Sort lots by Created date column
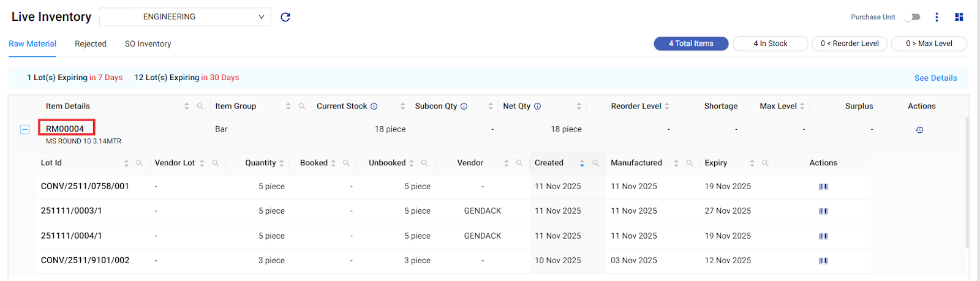This screenshot has width=980, height=281. click(581, 163)
